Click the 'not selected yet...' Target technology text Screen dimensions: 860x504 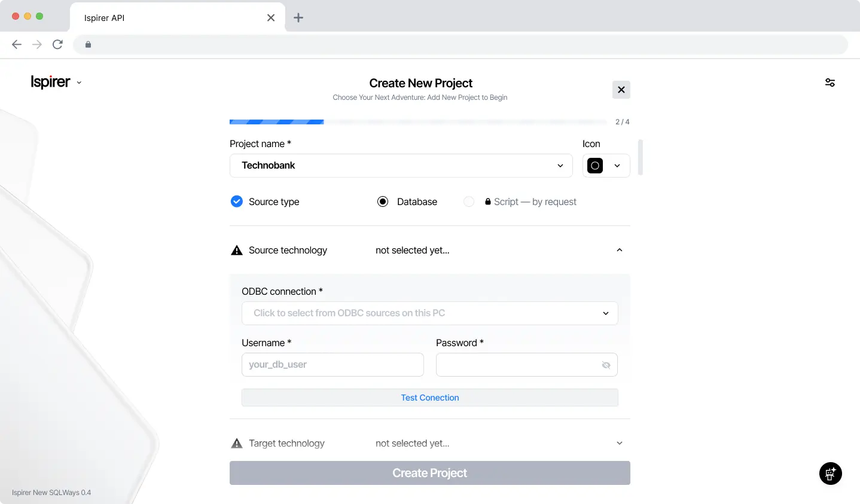pos(413,444)
